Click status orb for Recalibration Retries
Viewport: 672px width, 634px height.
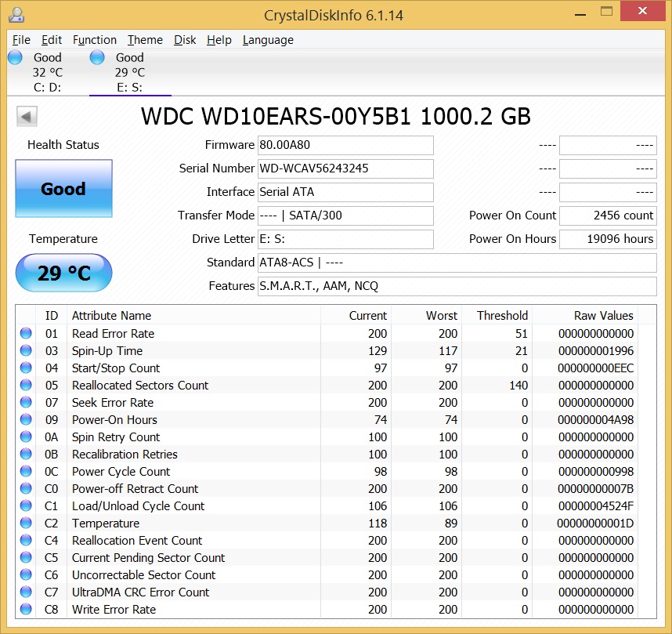[26, 454]
